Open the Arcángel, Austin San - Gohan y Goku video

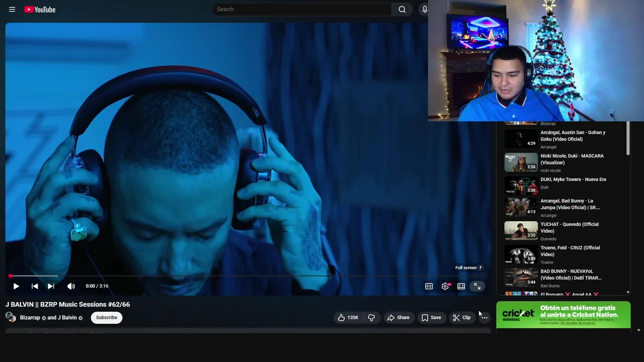coord(573,136)
